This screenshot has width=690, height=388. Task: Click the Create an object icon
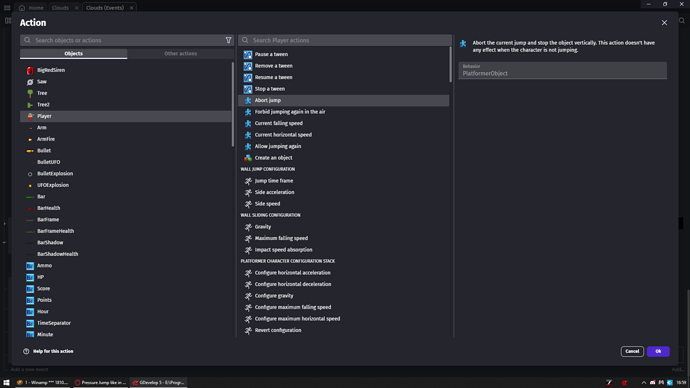click(x=248, y=158)
